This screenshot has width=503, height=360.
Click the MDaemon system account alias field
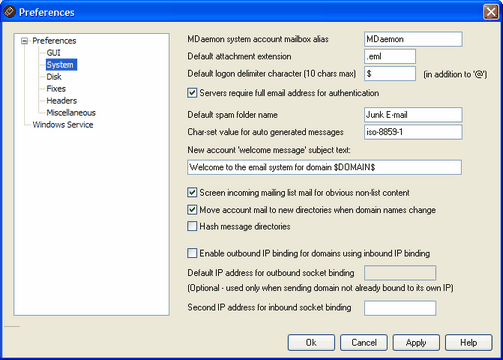tap(413, 39)
